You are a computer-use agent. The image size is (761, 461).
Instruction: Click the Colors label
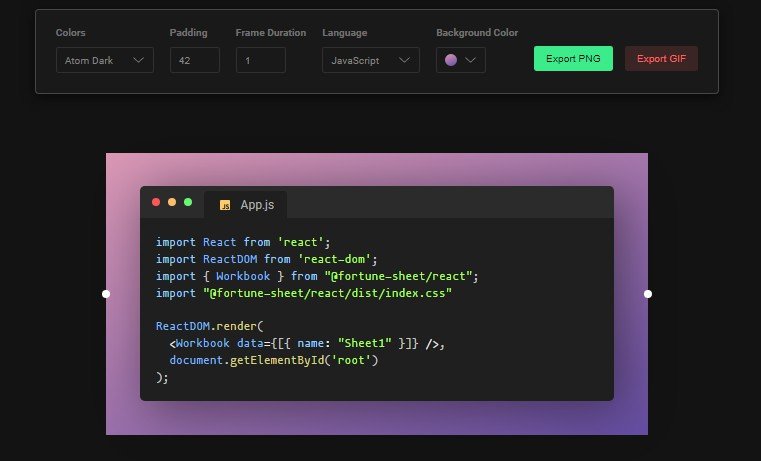coord(70,33)
